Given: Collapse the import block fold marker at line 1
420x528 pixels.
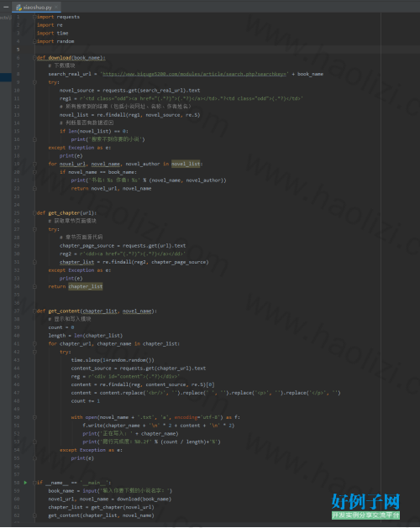Looking at the screenshot, I should pos(34,17).
